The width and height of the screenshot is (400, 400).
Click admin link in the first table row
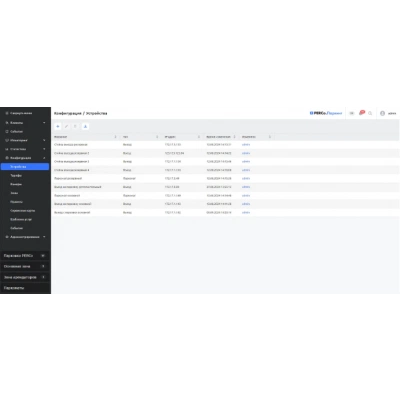(246, 145)
